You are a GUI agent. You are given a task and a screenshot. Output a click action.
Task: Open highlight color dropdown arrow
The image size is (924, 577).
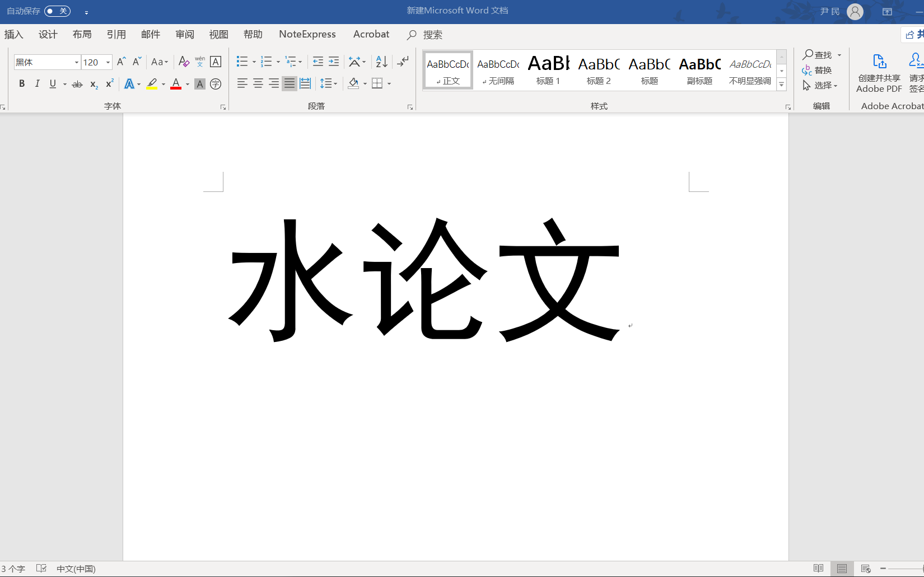(x=164, y=84)
